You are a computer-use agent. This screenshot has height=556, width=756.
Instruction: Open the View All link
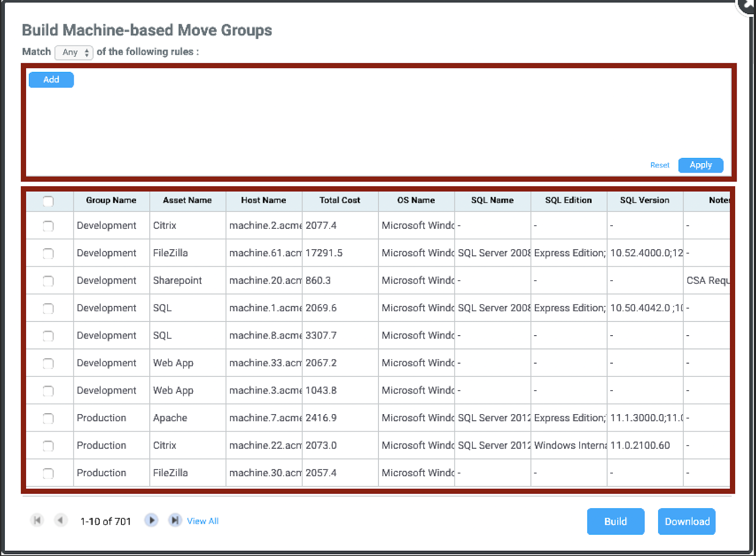(203, 521)
